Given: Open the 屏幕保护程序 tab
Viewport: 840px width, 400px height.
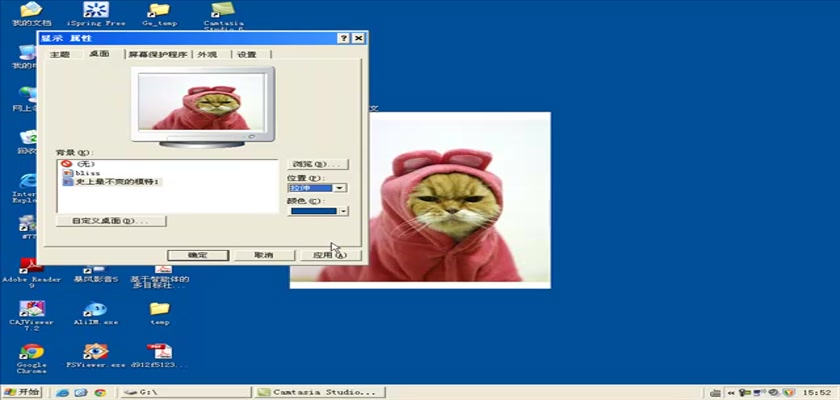Looking at the screenshot, I should pyautogui.click(x=159, y=55).
